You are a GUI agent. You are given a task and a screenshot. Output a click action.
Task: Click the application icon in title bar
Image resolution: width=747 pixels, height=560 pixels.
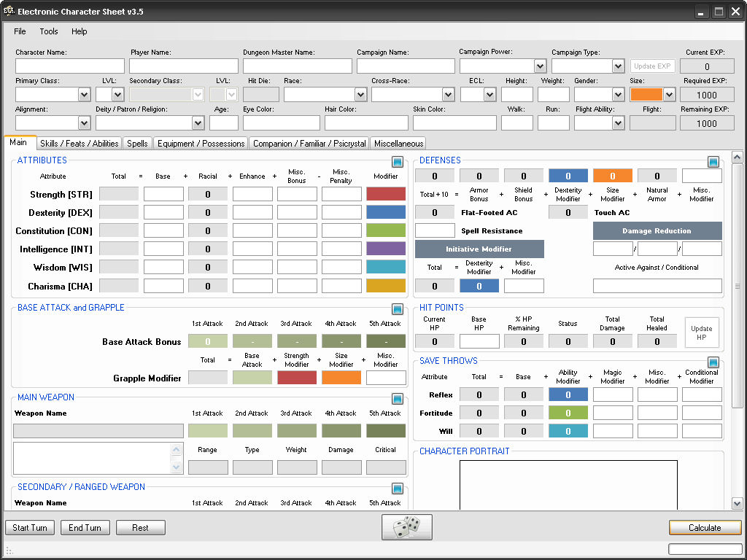point(9,10)
